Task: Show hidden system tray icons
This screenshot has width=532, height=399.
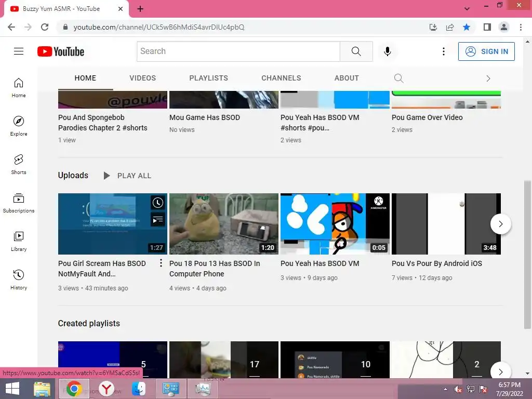Action: point(445,389)
